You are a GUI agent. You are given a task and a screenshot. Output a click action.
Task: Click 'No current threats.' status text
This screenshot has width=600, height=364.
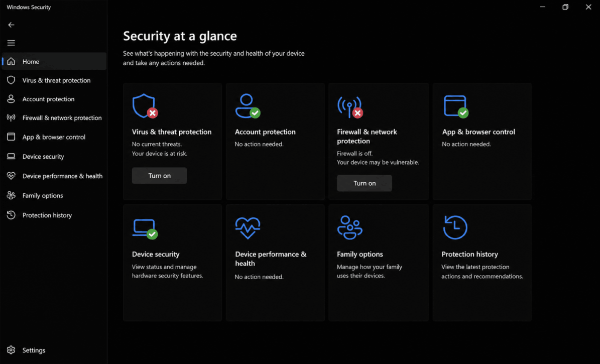point(157,144)
